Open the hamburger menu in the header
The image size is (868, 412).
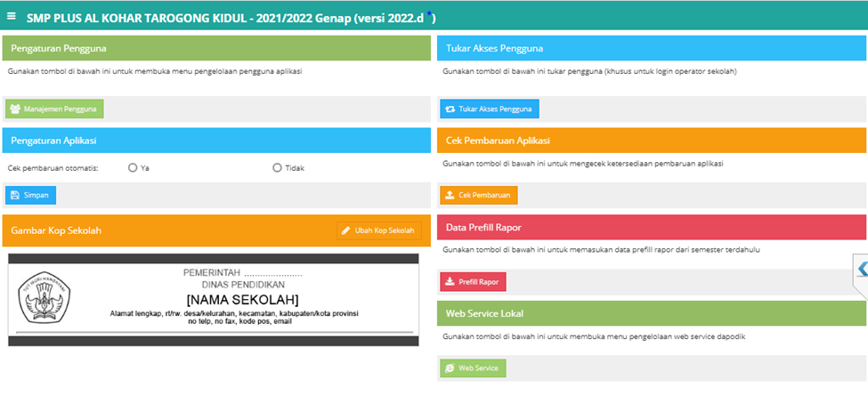click(x=11, y=16)
